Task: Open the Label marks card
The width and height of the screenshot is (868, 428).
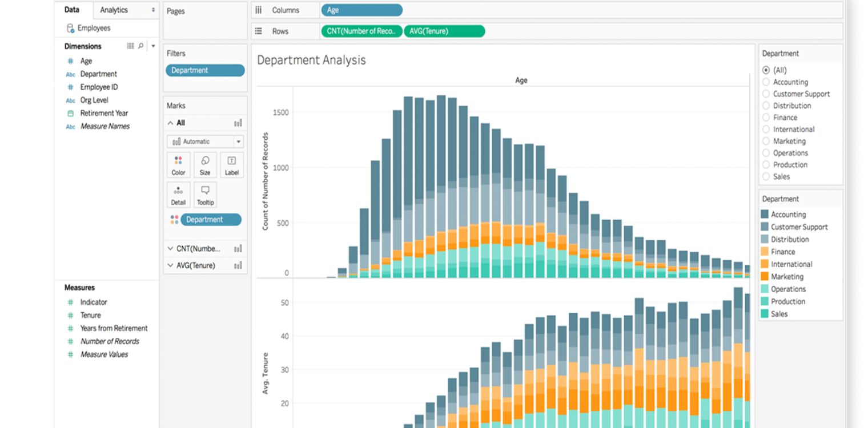Action: click(232, 164)
